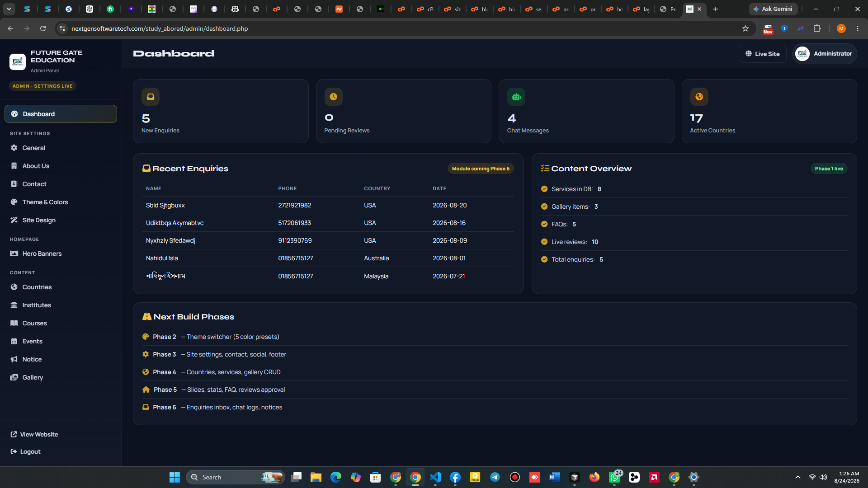Click the Theme & Colors palette icon

(14, 202)
